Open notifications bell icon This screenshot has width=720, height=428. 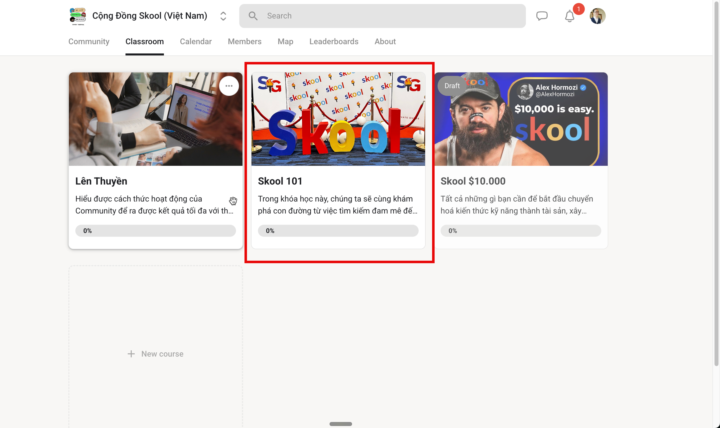569,16
